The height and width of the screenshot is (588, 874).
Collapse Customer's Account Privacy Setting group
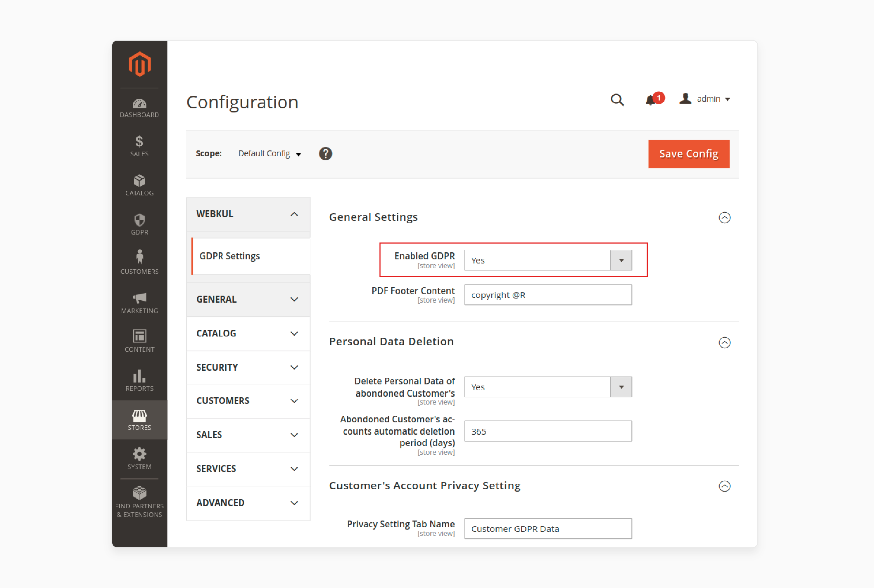pyautogui.click(x=724, y=486)
